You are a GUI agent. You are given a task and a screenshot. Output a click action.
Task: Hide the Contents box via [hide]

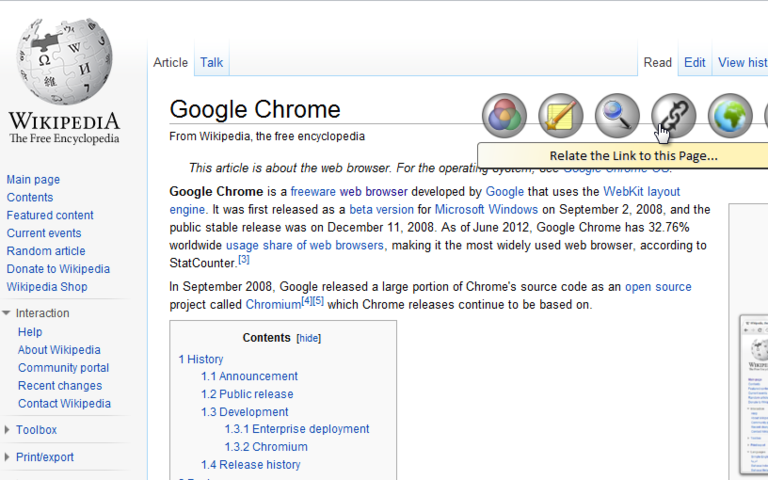(309, 338)
